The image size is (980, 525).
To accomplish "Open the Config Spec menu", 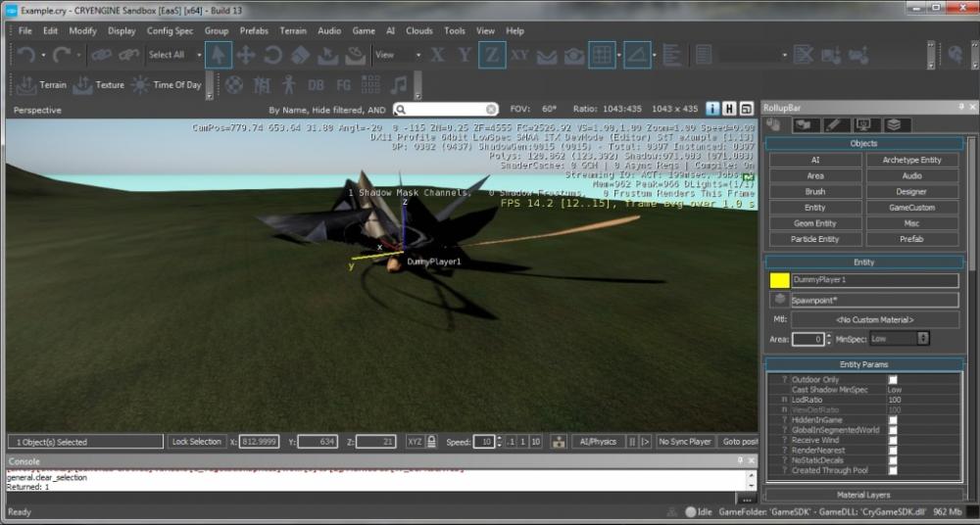I will click(x=170, y=30).
